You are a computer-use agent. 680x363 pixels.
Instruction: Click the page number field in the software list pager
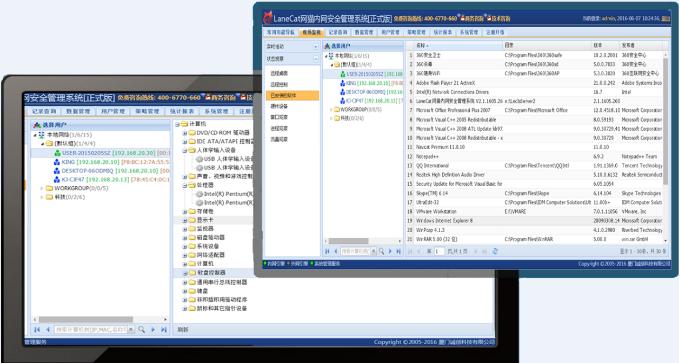point(439,251)
